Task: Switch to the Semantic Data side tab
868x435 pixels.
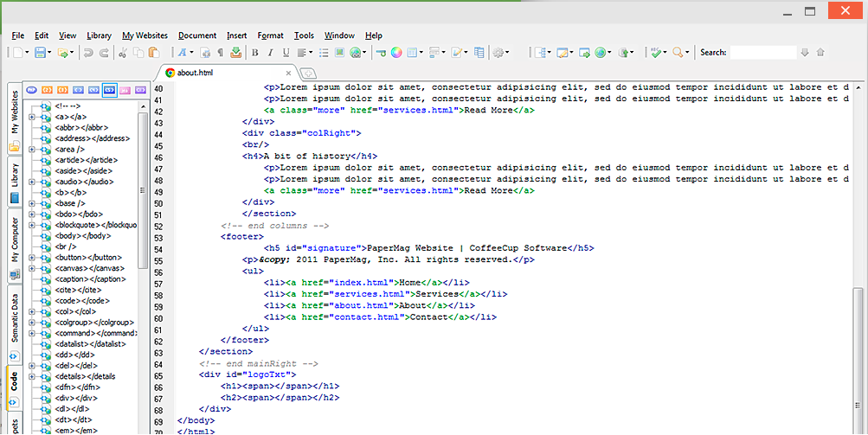Action: point(15,324)
